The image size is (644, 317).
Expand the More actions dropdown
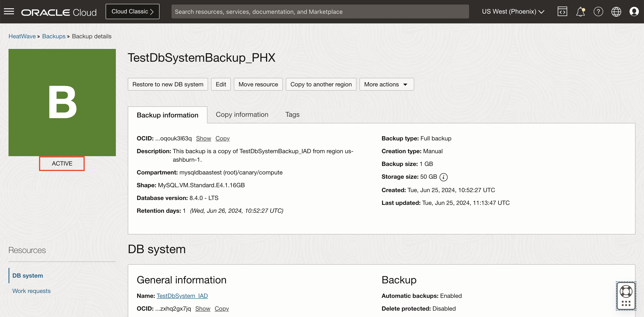(x=387, y=84)
